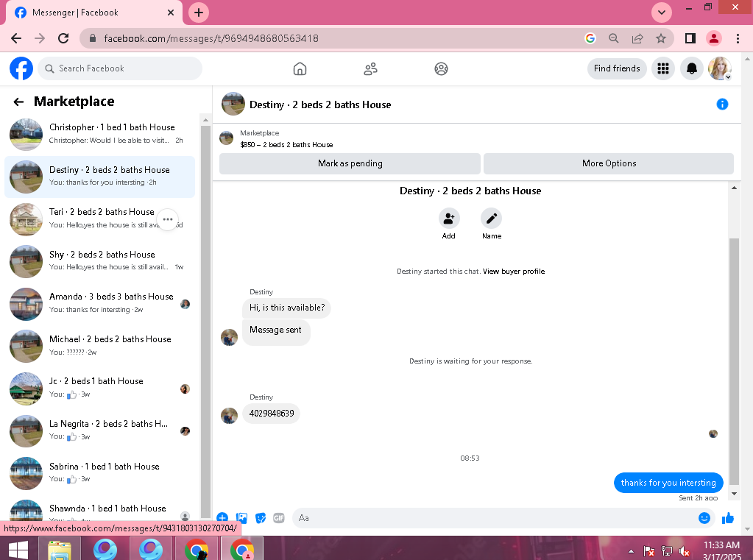Focus the Aa message input field

[495, 518]
